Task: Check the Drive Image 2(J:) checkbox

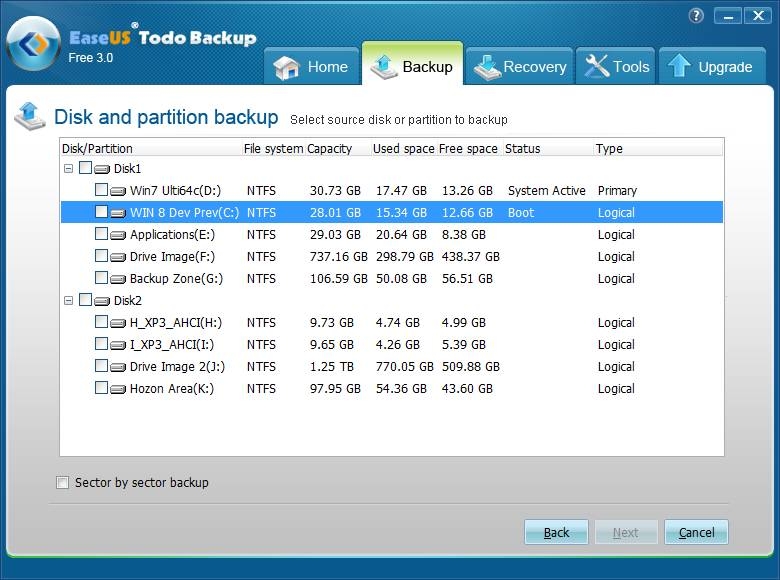Action: 101,366
